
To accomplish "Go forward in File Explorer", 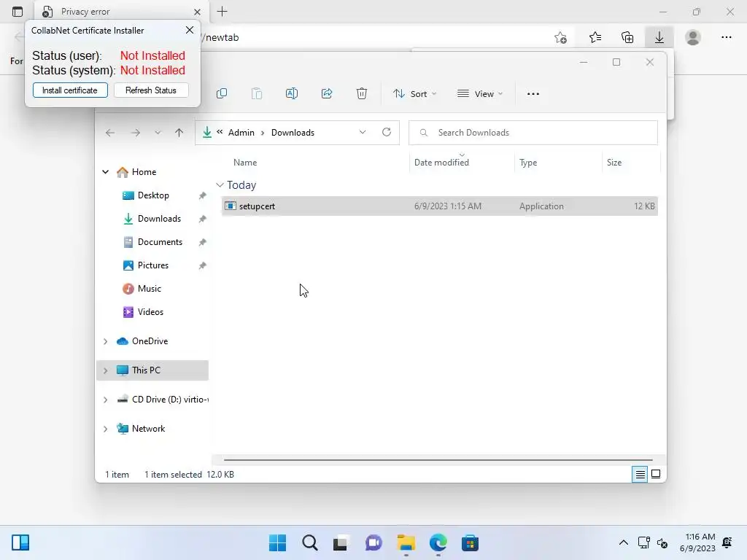I will point(136,133).
